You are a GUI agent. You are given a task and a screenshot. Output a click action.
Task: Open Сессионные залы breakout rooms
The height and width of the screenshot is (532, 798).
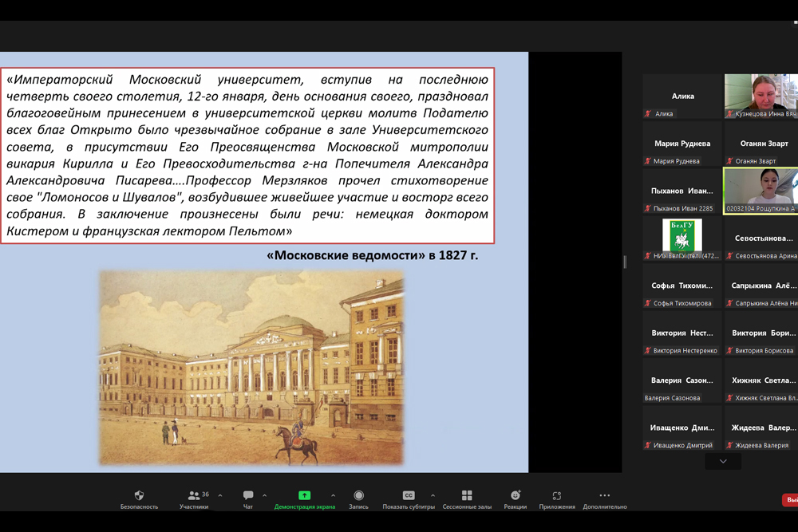tap(467, 495)
